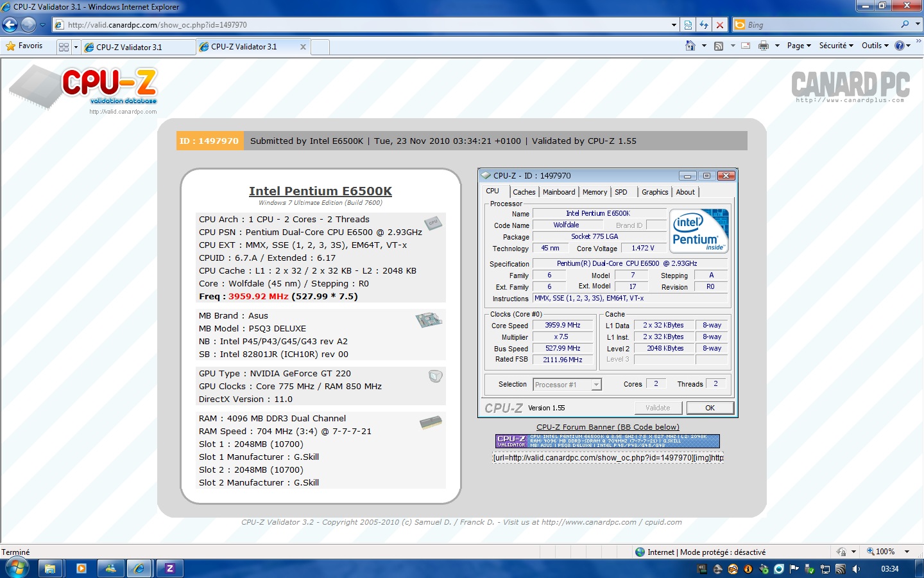Expand the Print dropdown arrow
The height and width of the screenshot is (578, 924).
[777, 46]
